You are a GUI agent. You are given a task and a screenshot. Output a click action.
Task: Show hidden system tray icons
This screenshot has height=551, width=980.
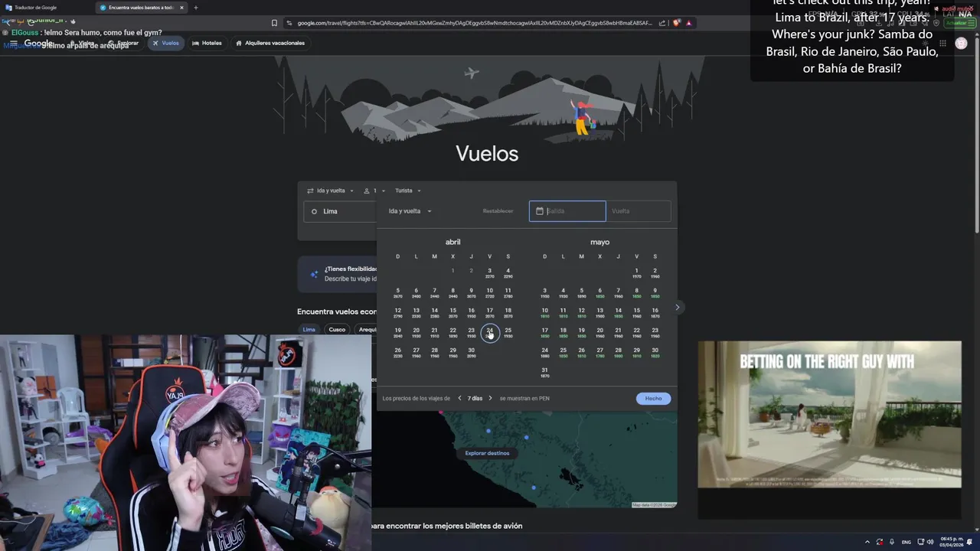click(x=867, y=542)
